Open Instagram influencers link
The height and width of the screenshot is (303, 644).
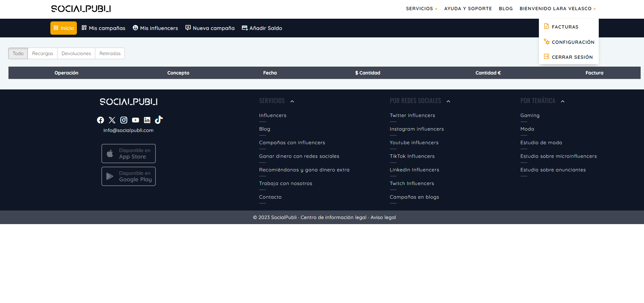pyautogui.click(x=417, y=129)
